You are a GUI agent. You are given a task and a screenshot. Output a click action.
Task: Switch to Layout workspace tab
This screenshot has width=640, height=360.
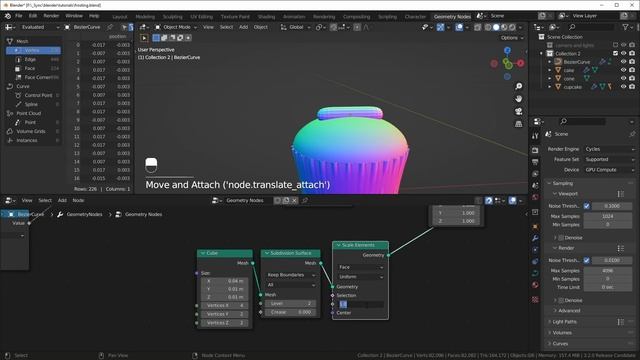pos(120,17)
